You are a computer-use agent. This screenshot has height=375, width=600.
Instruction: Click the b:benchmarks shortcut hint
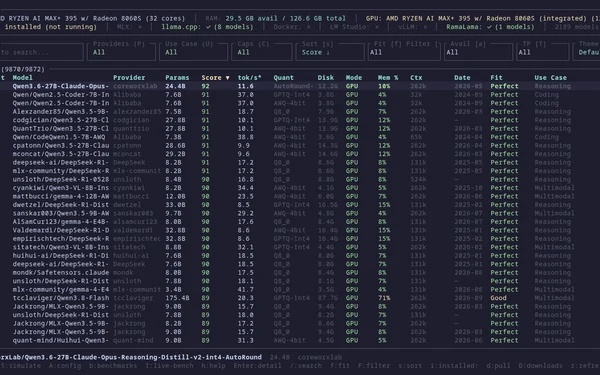(113, 366)
